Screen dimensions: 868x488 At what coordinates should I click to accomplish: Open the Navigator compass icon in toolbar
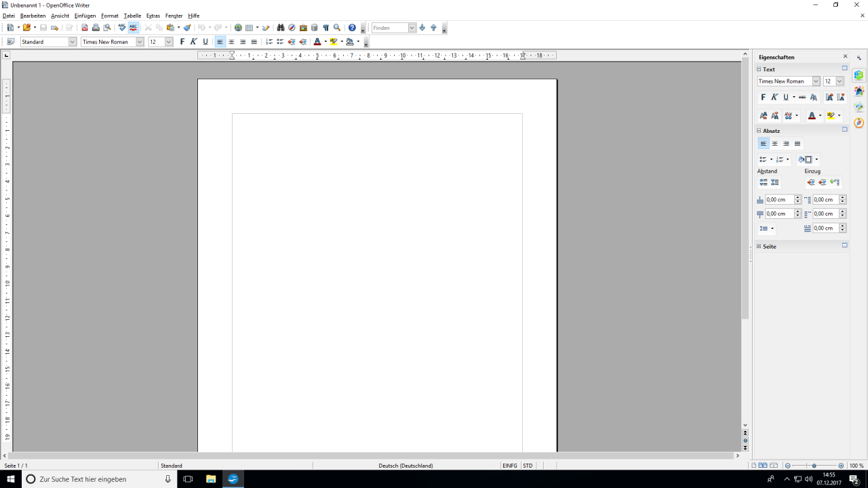[292, 28]
